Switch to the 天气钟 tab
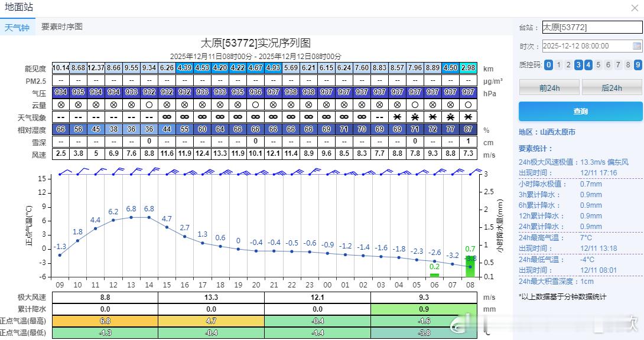This screenshot has height=340, width=644. point(17,28)
